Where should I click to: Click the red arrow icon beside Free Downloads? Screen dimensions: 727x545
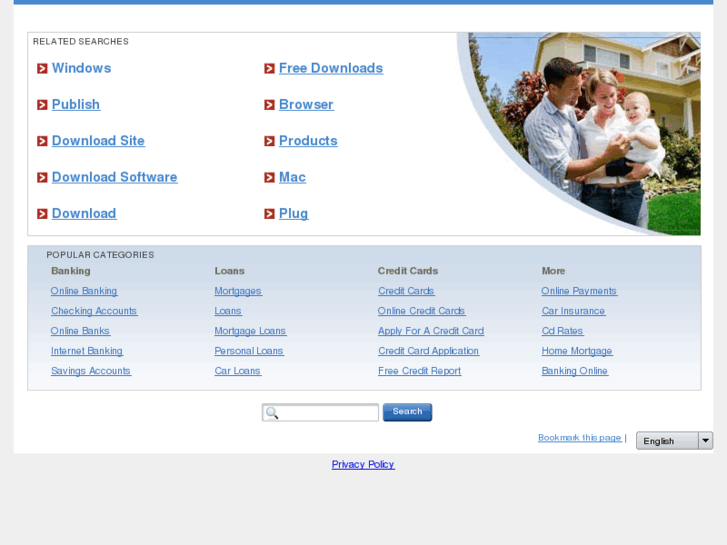269,69
